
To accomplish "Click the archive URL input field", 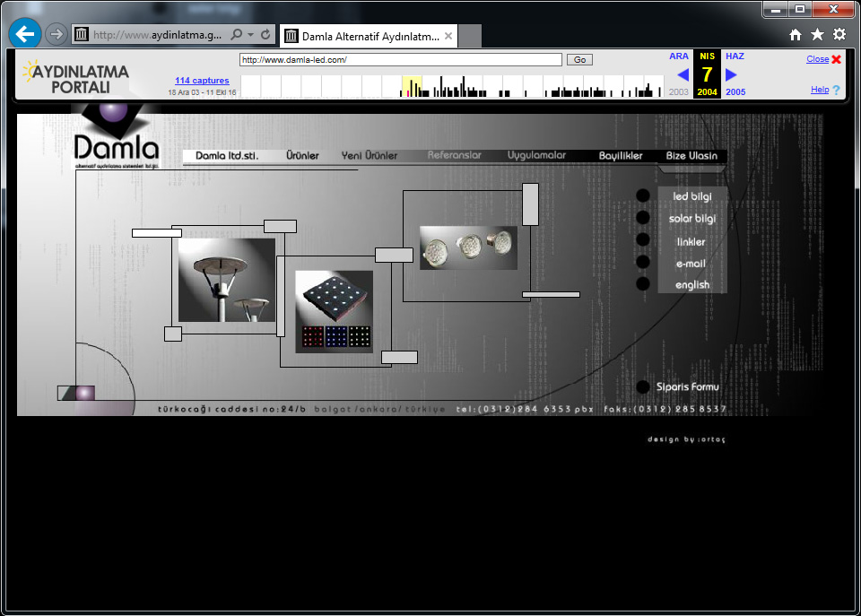I will 400,60.
